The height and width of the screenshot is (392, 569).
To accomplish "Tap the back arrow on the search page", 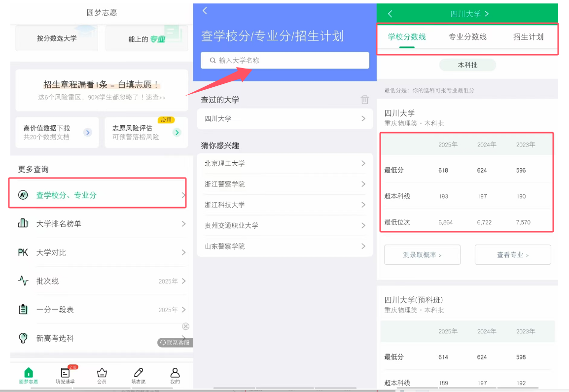I will pyautogui.click(x=205, y=11).
